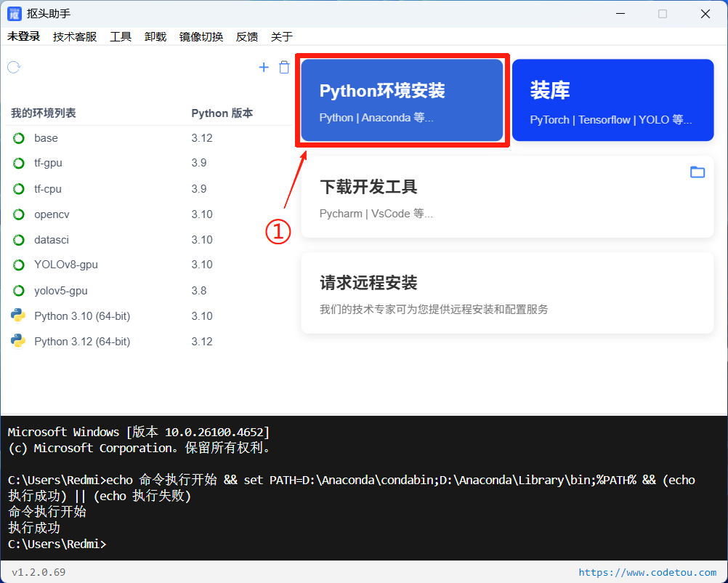Open the https://www.codetou.com link

pyautogui.click(x=647, y=572)
